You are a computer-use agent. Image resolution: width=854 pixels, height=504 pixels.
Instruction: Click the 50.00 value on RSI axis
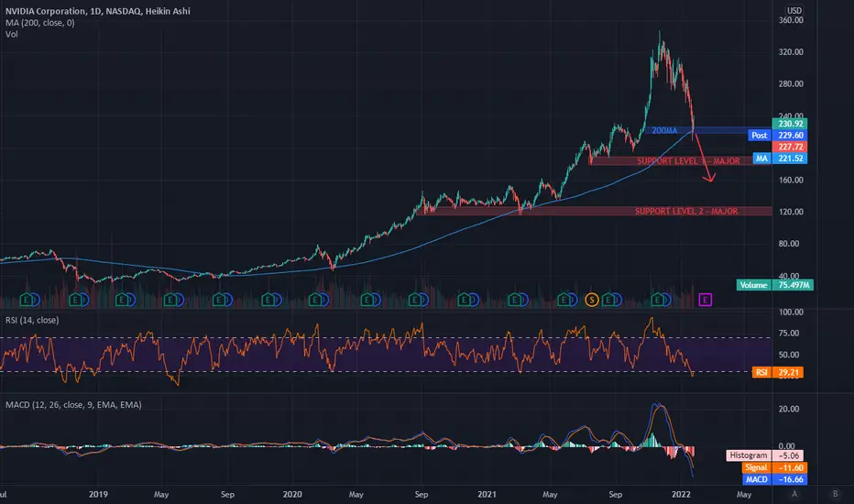point(789,355)
